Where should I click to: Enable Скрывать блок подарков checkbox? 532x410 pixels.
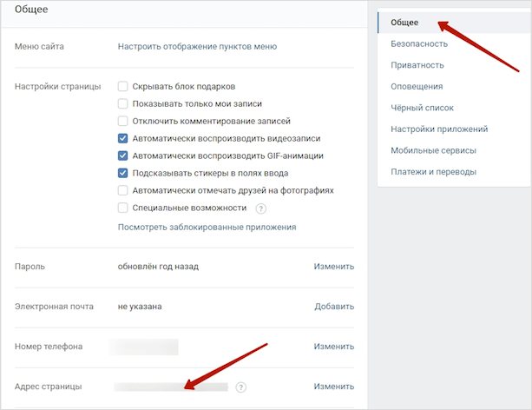coord(123,86)
